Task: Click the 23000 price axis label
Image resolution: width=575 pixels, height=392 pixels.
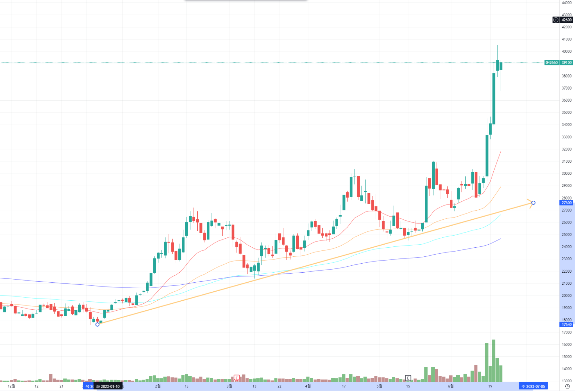Action: (x=567, y=259)
